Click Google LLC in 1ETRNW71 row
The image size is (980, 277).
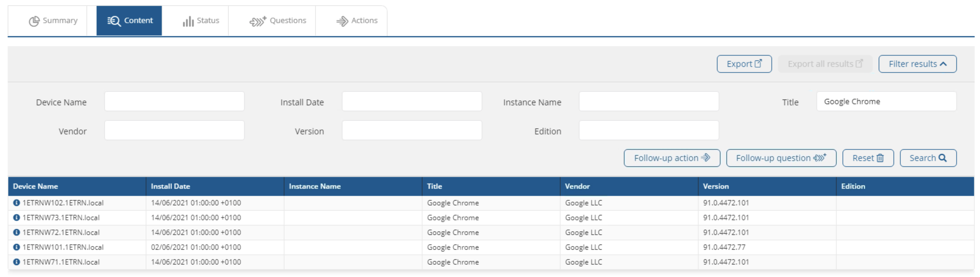pos(584,262)
